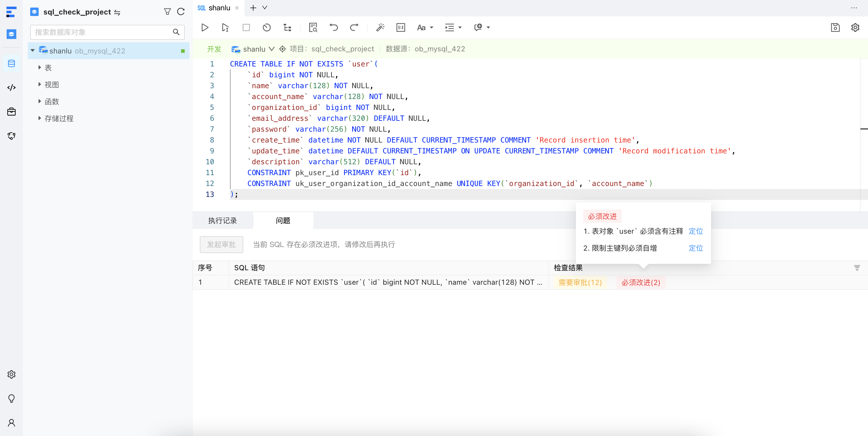Click the ODC logo in left sidebar

click(x=11, y=12)
